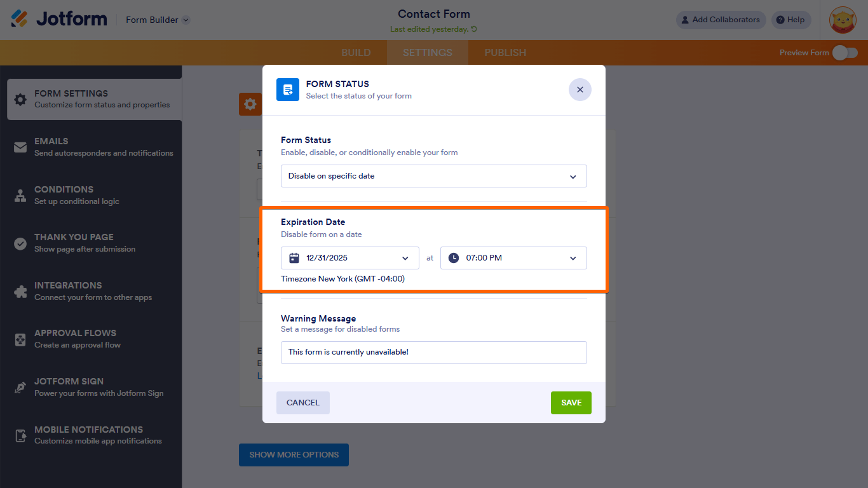Click the clock icon in time field
This screenshot has width=868, height=488.
[453, 258]
